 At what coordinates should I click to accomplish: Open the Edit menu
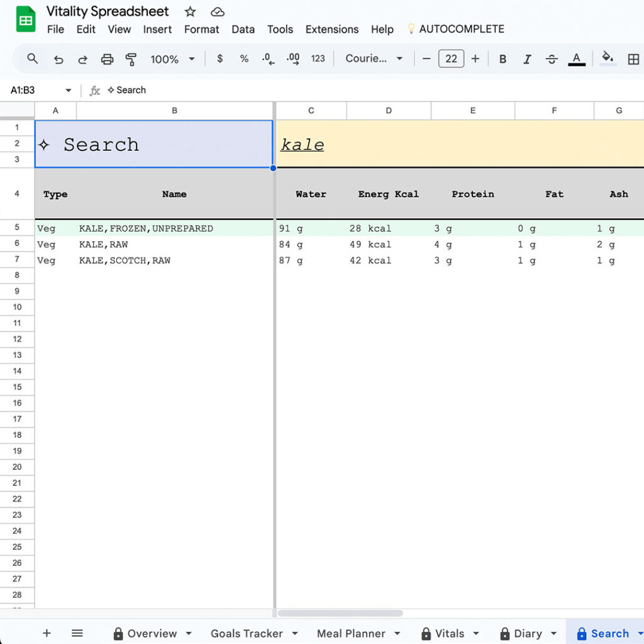(86, 29)
